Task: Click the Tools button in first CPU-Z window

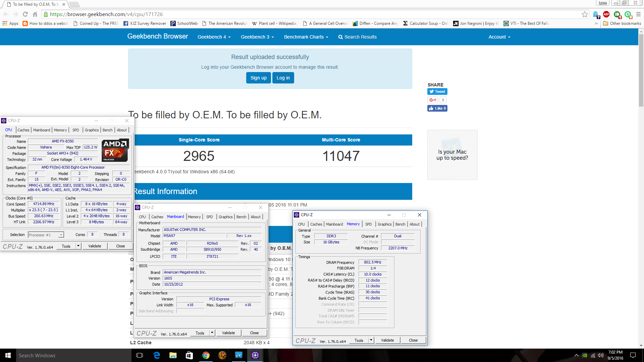Action: click(x=66, y=246)
